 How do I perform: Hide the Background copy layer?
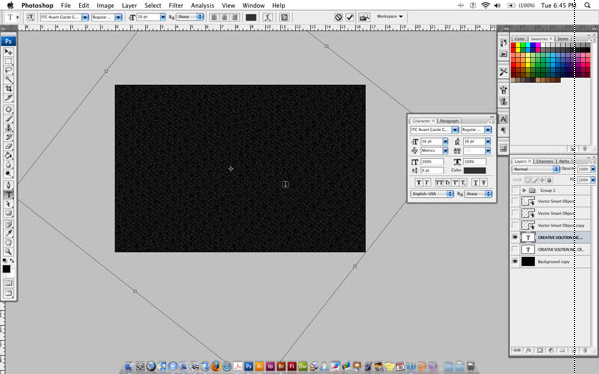pyautogui.click(x=515, y=262)
